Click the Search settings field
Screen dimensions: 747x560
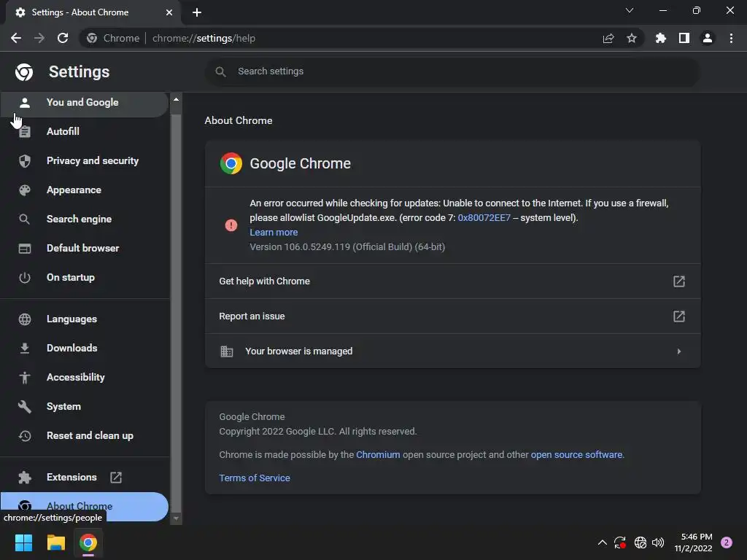pyautogui.click(x=452, y=71)
